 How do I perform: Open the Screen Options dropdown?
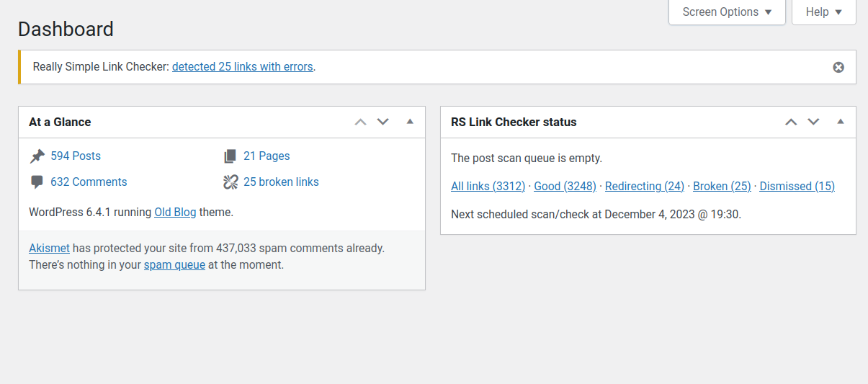[727, 12]
